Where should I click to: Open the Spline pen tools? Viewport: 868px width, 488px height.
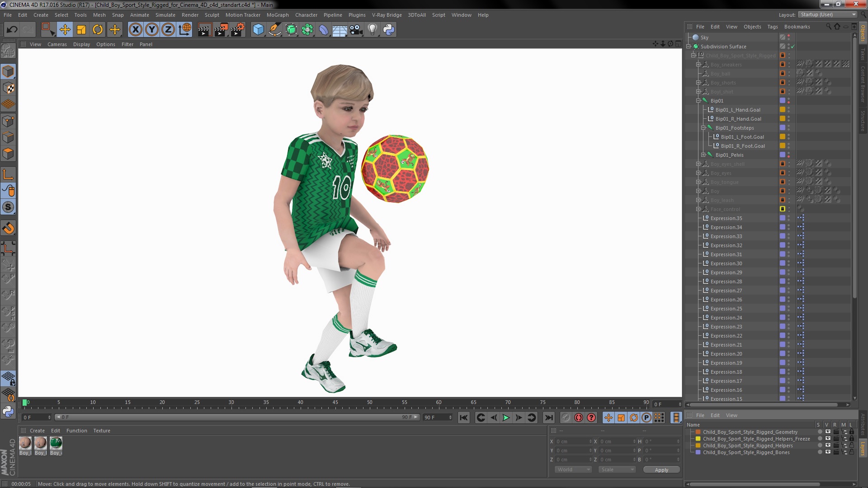[274, 30]
